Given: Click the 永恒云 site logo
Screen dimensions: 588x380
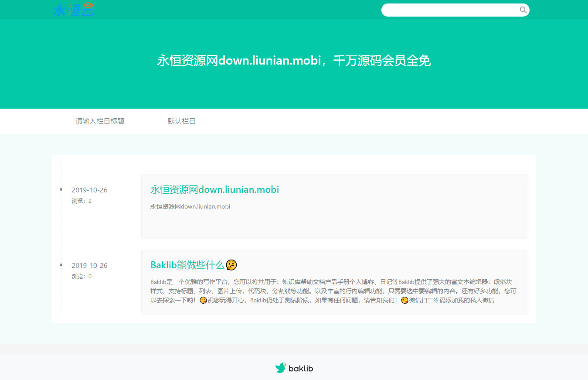Looking at the screenshot, I should (74, 10).
